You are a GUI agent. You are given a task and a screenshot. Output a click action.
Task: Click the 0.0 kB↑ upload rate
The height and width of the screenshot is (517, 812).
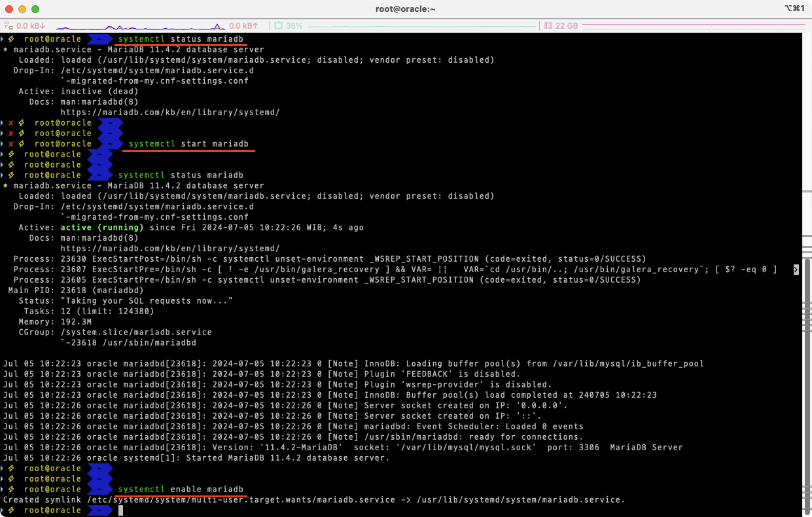tap(244, 26)
